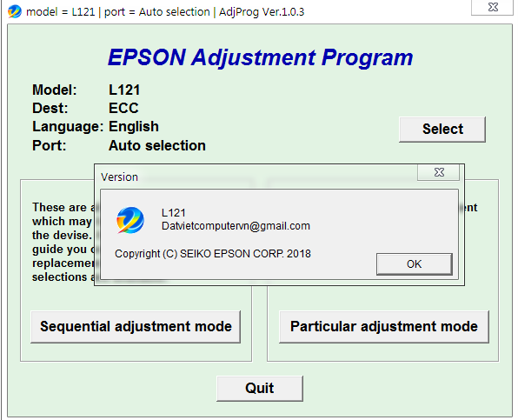Screen dimensions: 518x420
Task: Click the L121 text inside the Version dialog
Action: tap(174, 213)
